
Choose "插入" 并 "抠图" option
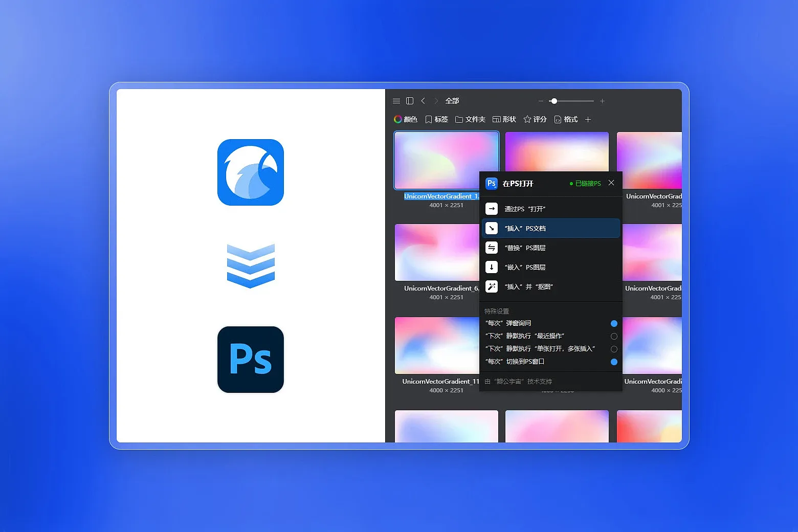(551, 286)
